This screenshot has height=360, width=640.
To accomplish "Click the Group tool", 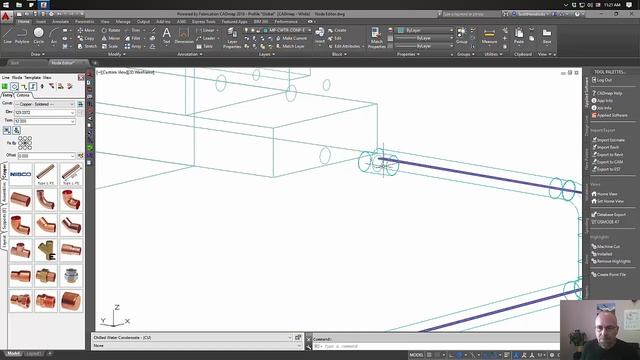I will point(462,35).
